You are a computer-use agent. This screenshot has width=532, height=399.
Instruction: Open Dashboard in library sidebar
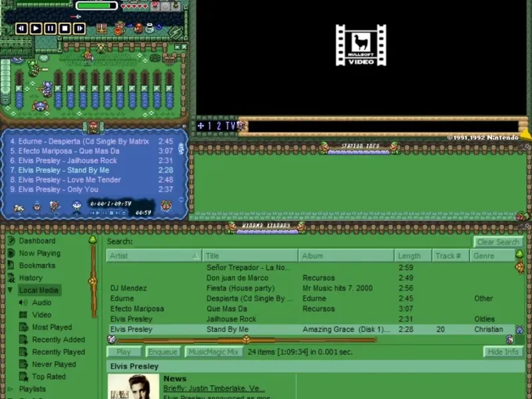(37, 241)
